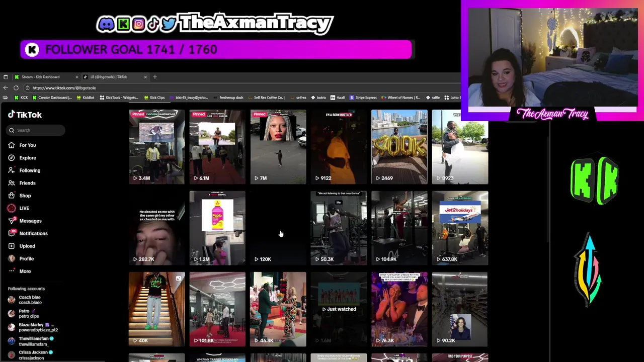The width and height of the screenshot is (644, 362).
Task: Open the video with 104.9K views
Action: (x=399, y=228)
